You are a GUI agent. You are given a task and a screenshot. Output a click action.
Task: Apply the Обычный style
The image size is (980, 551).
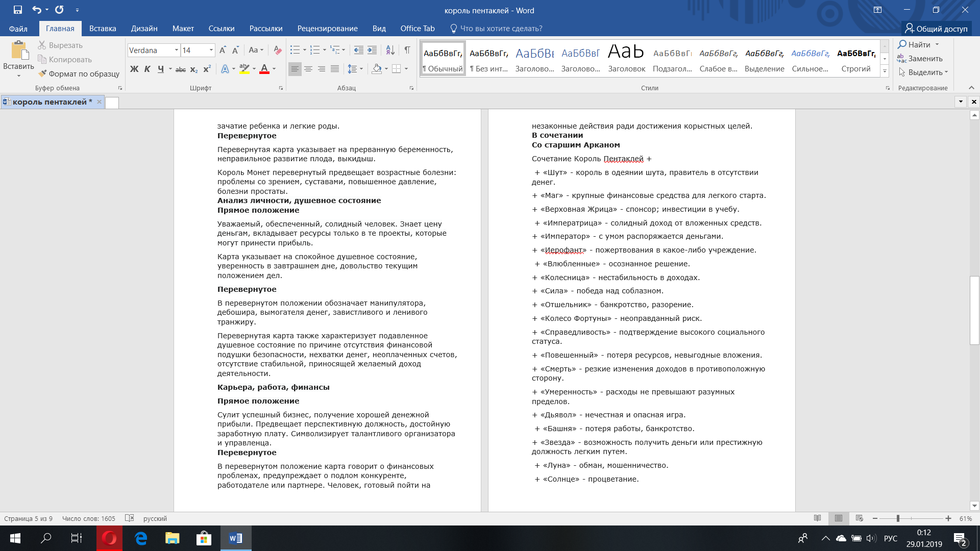443,59
